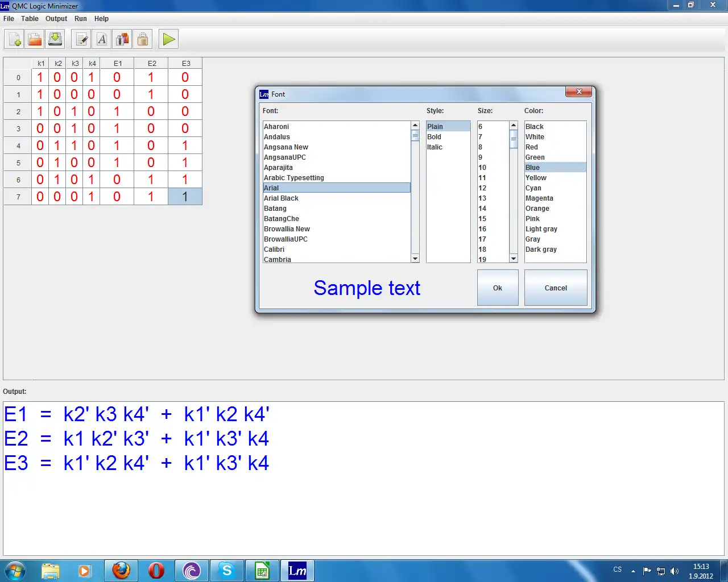Click the size list scroll-up arrow
This screenshot has height=582, width=728.
tap(514, 126)
